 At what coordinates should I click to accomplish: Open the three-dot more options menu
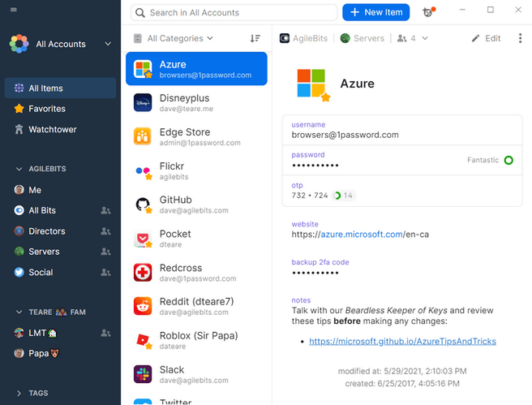coord(520,38)
